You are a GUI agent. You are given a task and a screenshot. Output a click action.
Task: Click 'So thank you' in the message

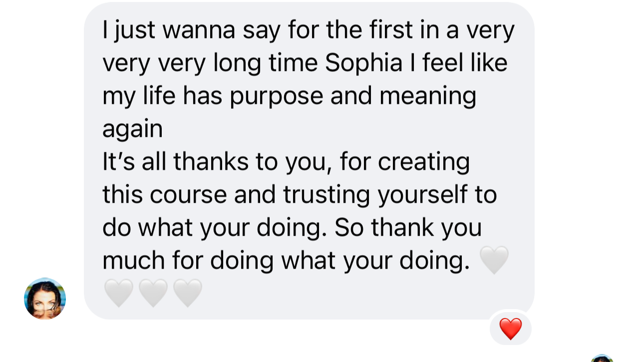tap(408, 228)
